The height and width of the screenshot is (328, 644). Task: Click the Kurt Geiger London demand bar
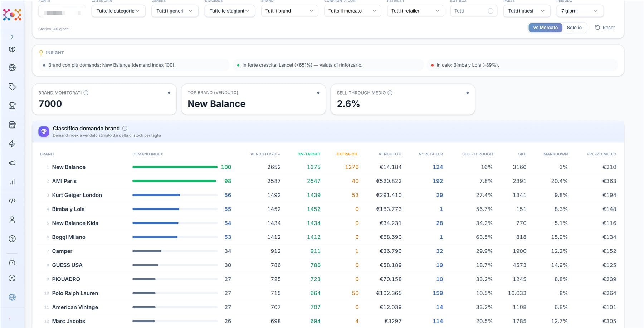(x=175, y=195)
